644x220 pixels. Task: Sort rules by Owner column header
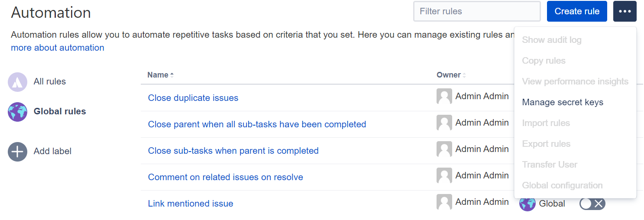[x=449, y=75]
